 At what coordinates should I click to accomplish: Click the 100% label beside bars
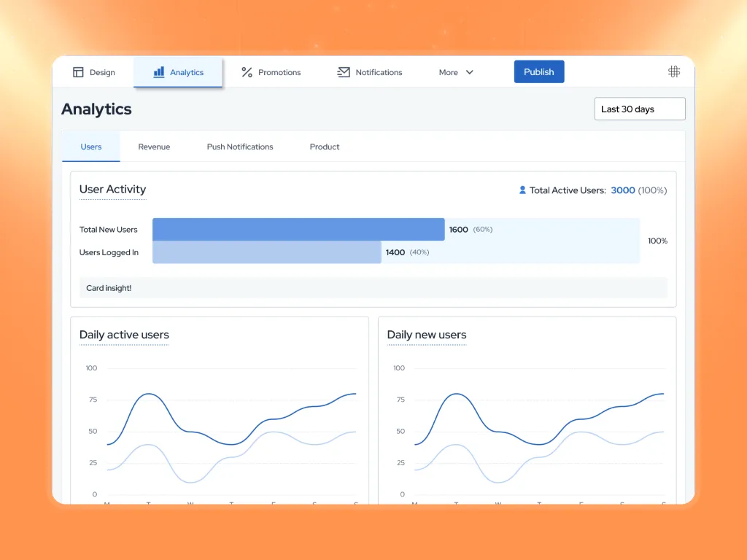coord(657,241)
